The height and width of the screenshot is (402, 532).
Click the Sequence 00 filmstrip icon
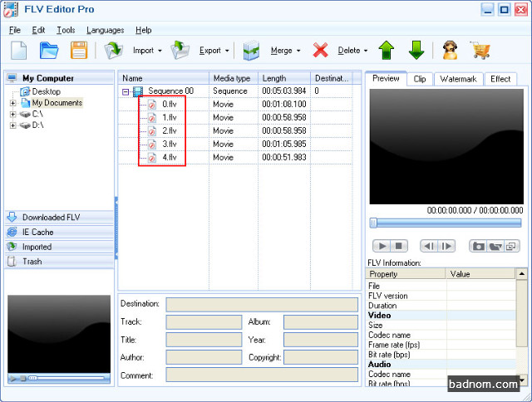[138, 91]
